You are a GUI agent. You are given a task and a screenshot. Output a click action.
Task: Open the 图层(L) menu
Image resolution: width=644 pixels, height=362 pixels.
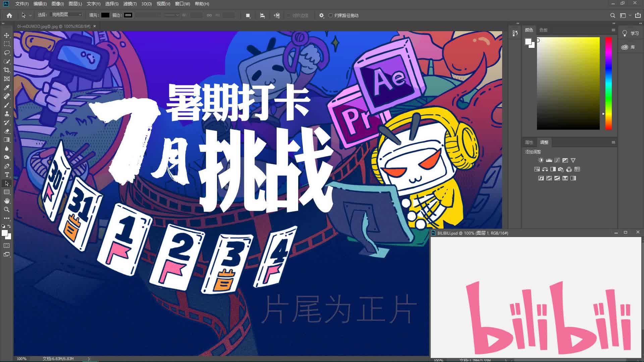click(75, 4)
